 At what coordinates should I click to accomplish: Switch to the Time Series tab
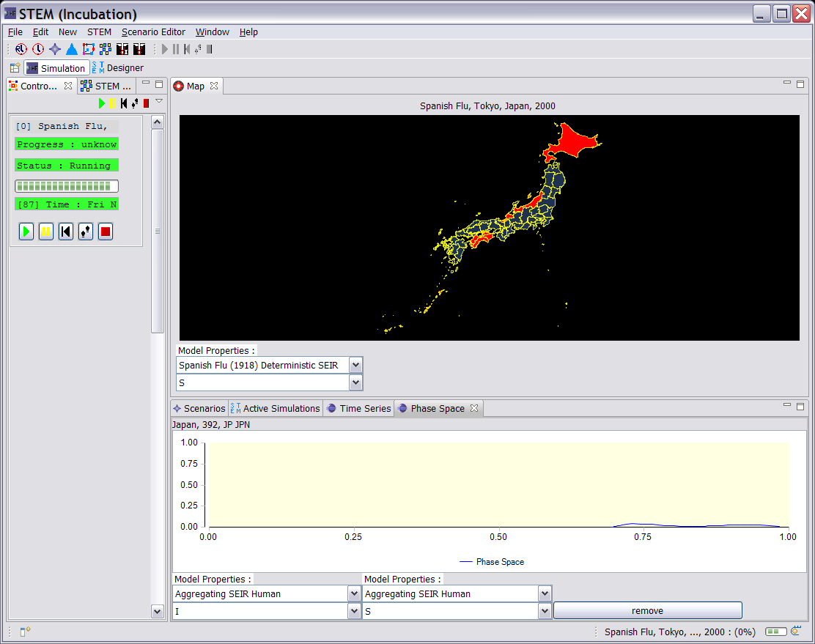click(x=359, y=408)
